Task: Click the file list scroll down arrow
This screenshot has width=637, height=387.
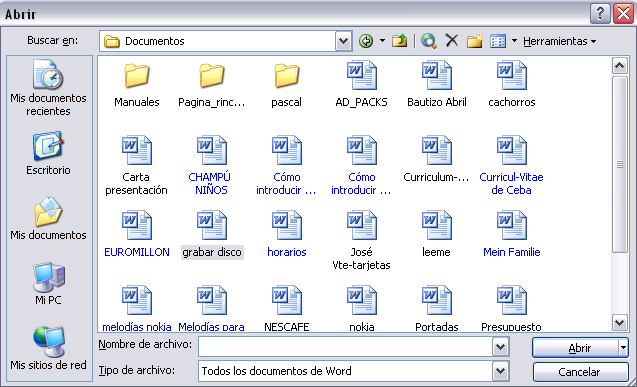Action: point(620,323)
